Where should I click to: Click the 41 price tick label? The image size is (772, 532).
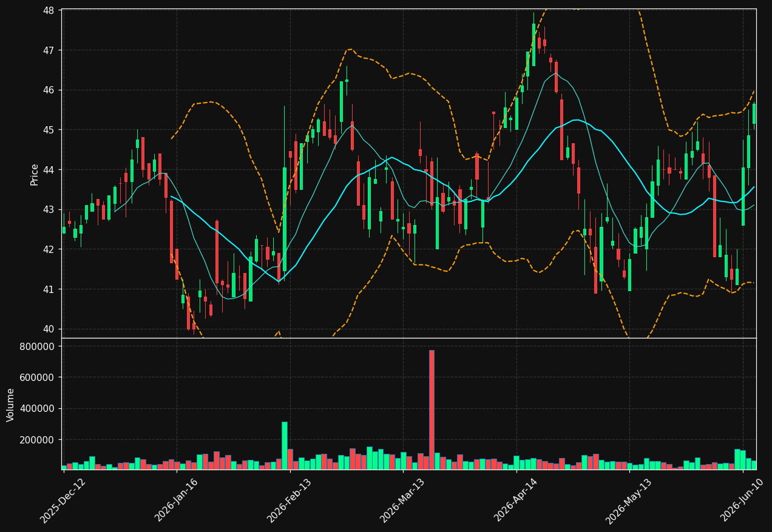(49, 289)
